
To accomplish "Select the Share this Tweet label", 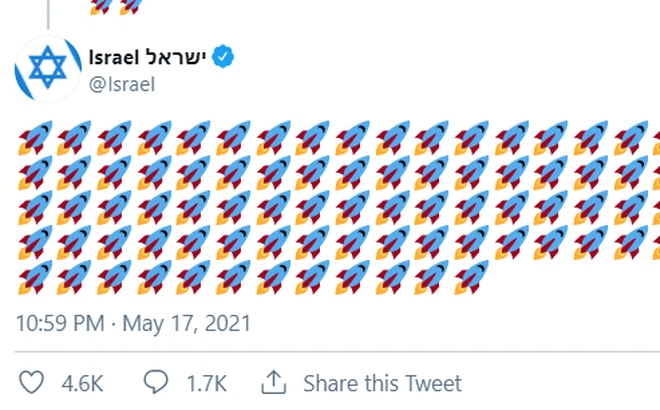I will [382, 383].
